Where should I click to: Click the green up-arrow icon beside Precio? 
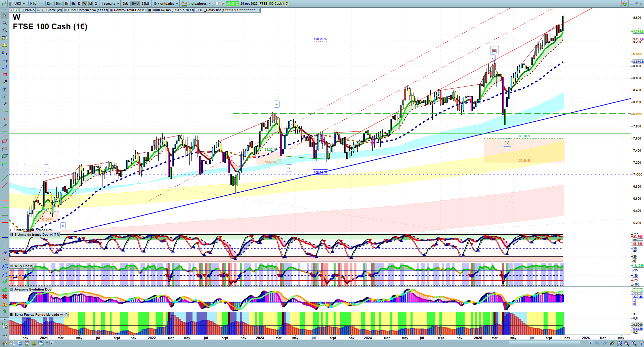pyautogui.click(x=16, y=10)
